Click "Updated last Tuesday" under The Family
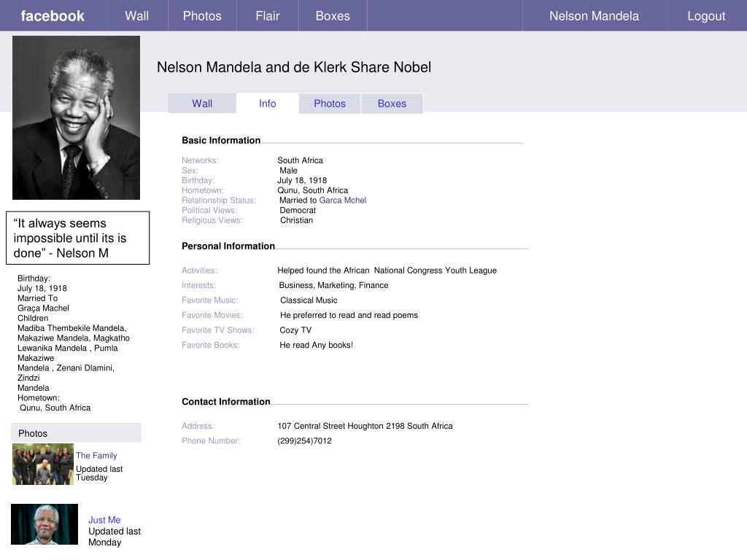Viewport: 747px width, 560px height. point(99,473)
